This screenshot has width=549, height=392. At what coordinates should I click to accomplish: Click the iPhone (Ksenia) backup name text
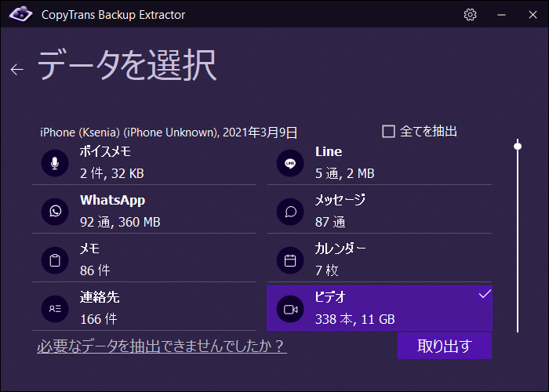click(169, 132)
